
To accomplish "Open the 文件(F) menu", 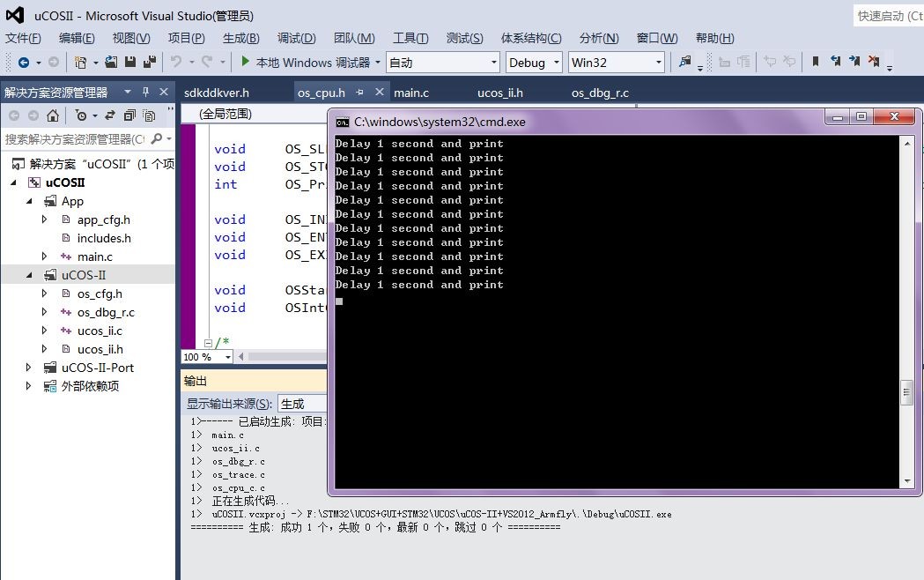I will coord(23,38).
